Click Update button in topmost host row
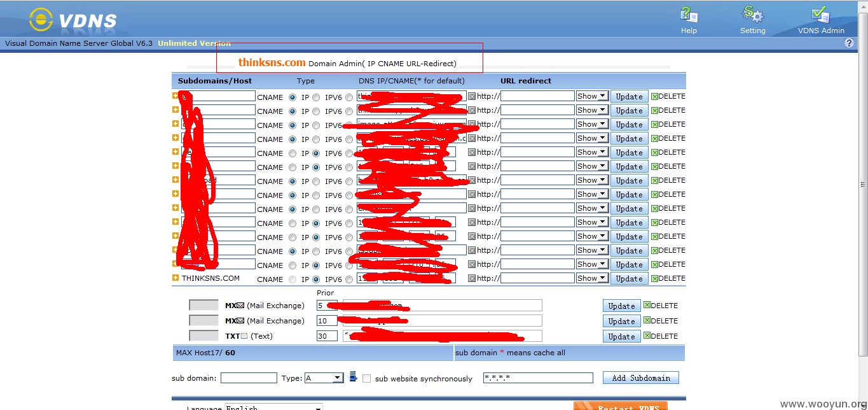 point(629,97)
